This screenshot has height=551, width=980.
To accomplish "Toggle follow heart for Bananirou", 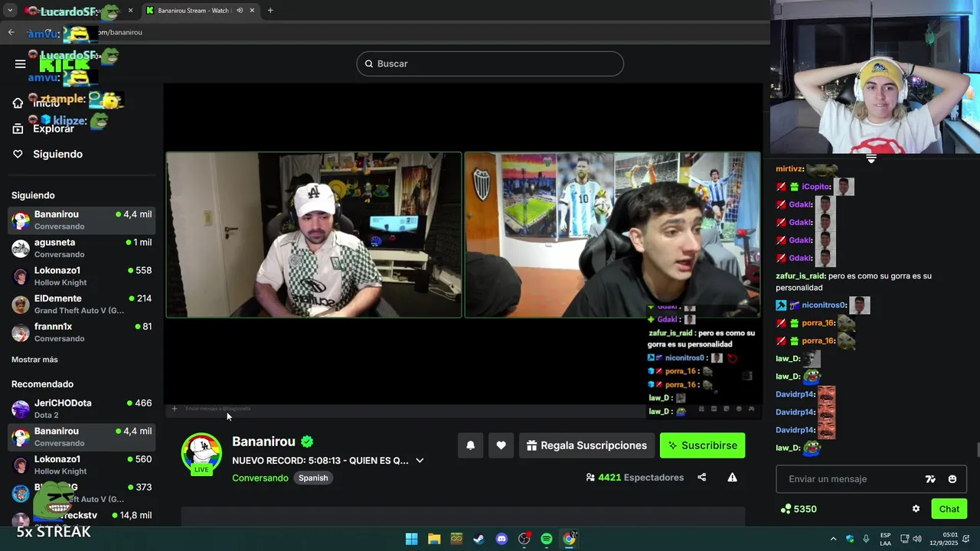I will (501, 445).
